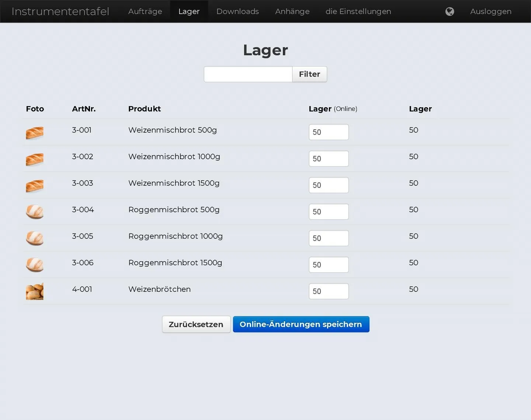This screenshot has width=531, height=420.
Task: Click the Lager page heading
Action: [x=265, y=50]
